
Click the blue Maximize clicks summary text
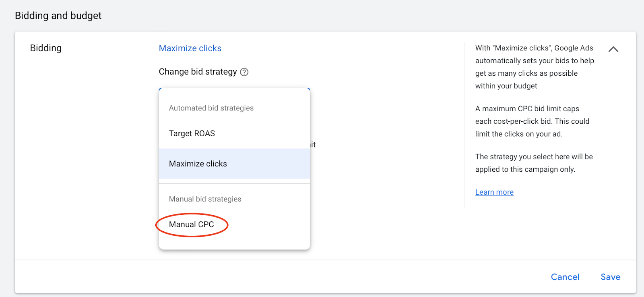click(190, 48)
